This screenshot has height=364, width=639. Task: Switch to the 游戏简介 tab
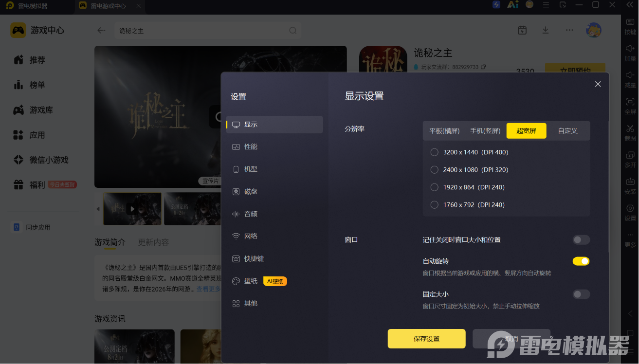tap(110, 242)
